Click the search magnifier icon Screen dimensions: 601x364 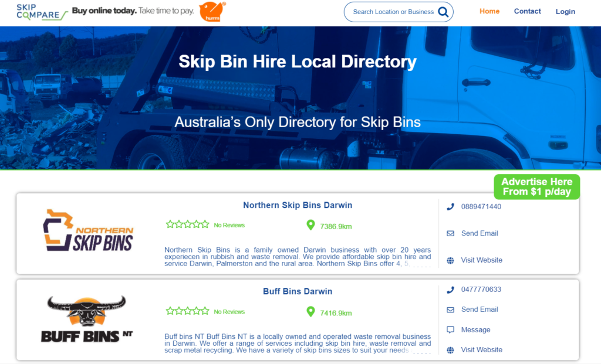pos(443,12)
